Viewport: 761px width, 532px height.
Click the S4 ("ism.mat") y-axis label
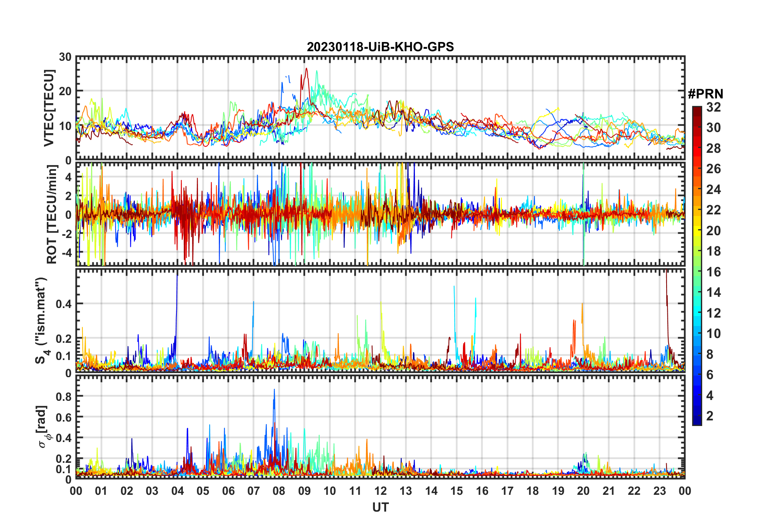tap(42, 320)
